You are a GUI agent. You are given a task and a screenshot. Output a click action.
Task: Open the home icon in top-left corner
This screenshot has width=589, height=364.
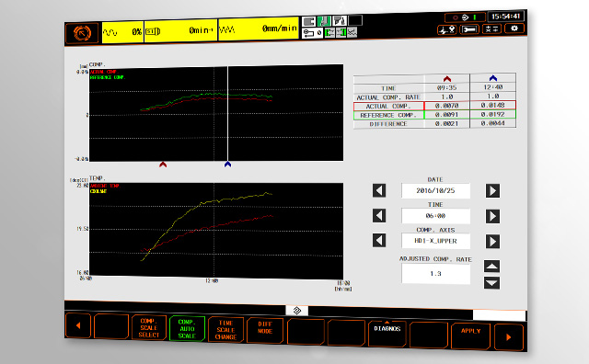(x=82, y=33)
